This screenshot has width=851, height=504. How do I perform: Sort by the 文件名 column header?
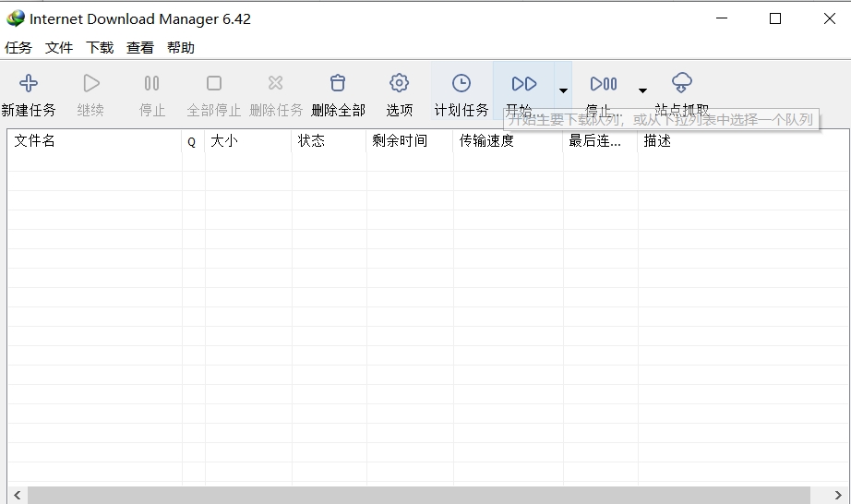[x=94, y=141]
